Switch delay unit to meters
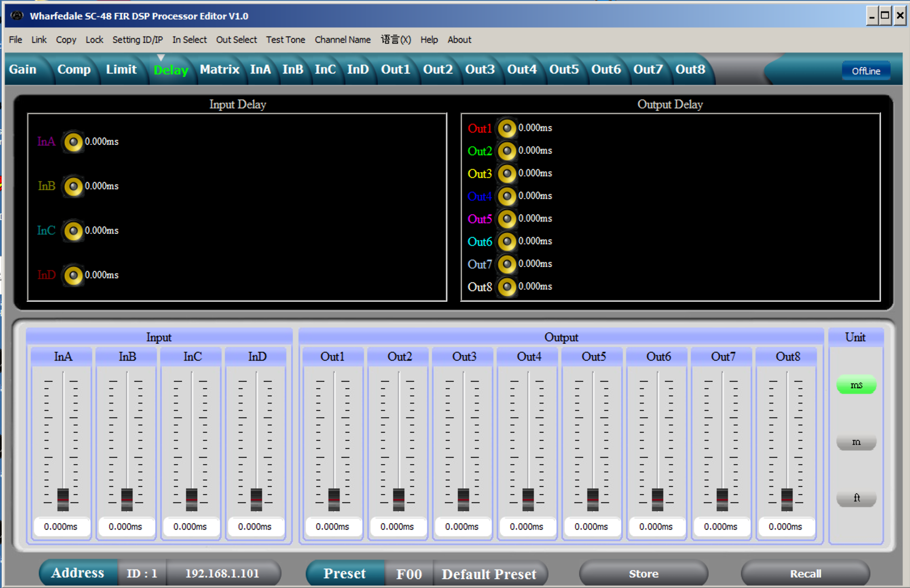Viewport: 910px width, 588px height. tap(856, 442)
